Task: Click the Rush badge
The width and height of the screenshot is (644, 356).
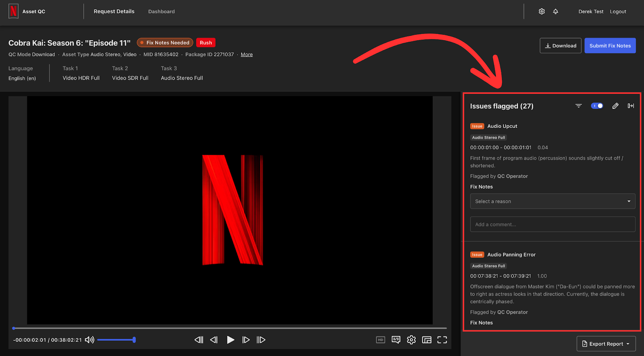Action: coord(206,43)
